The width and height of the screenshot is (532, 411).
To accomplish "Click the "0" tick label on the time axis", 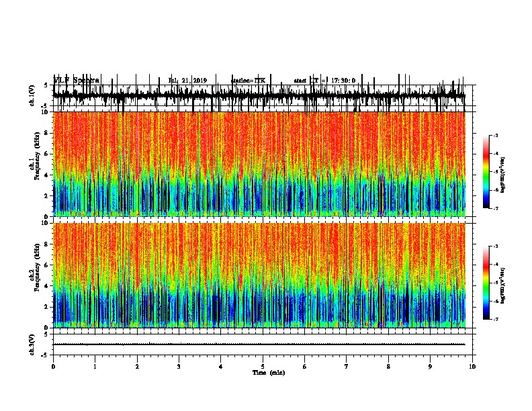I will [x=53, y=367].
